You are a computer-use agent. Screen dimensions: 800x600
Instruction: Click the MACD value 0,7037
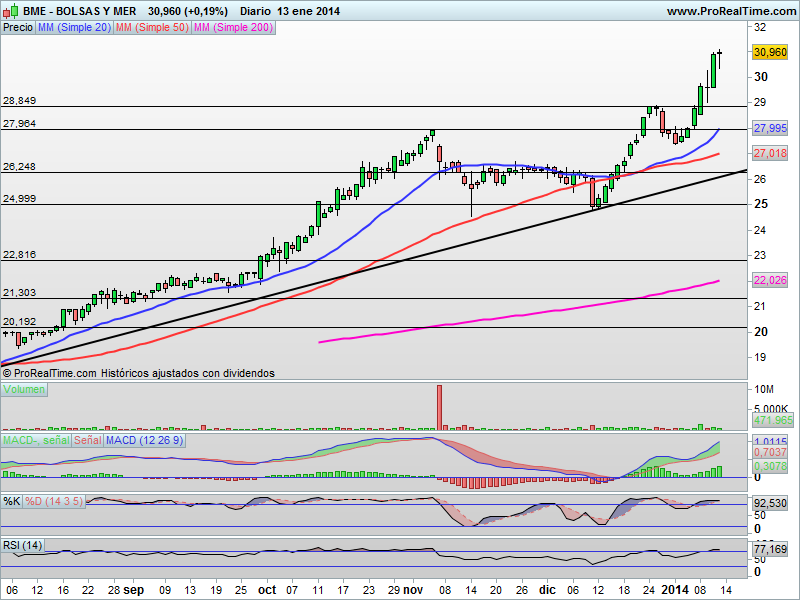pos(770,452)
